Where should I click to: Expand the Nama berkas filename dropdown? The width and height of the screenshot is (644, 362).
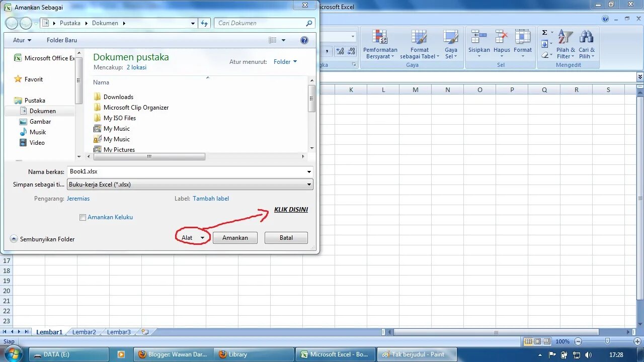[x=309, y=172]
